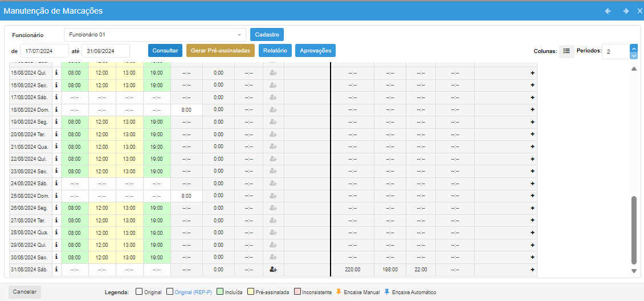Click Gerar Pré-assinaladas button
The height and width of the screenshot is (301, 644).
(x=221, y=51)
